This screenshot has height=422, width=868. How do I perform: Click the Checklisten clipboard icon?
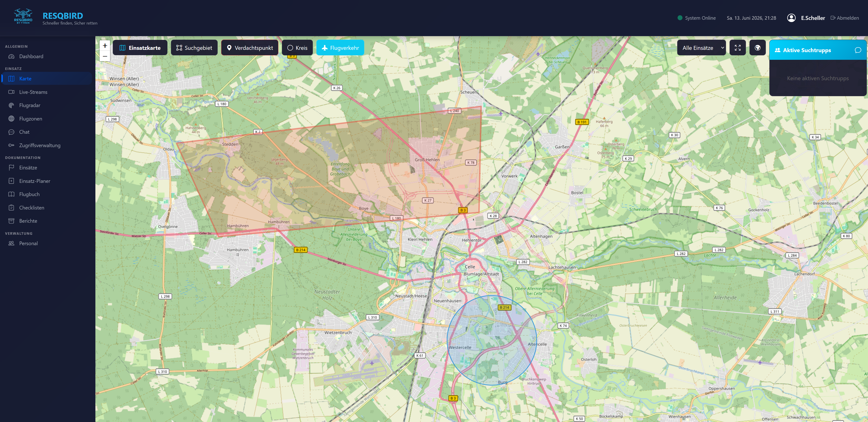(11, 208)
